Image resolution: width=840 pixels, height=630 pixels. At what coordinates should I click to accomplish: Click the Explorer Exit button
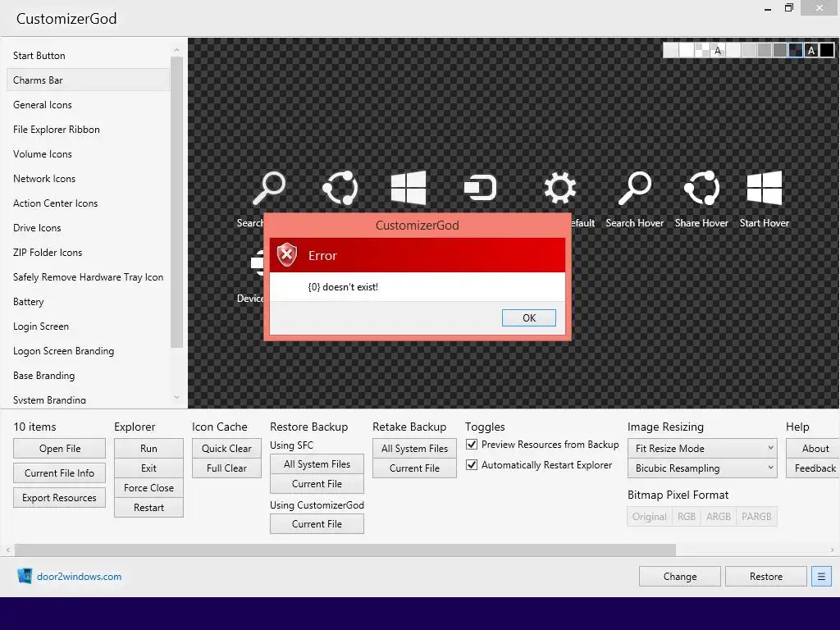pyautogui.click(x=149, y=468)
